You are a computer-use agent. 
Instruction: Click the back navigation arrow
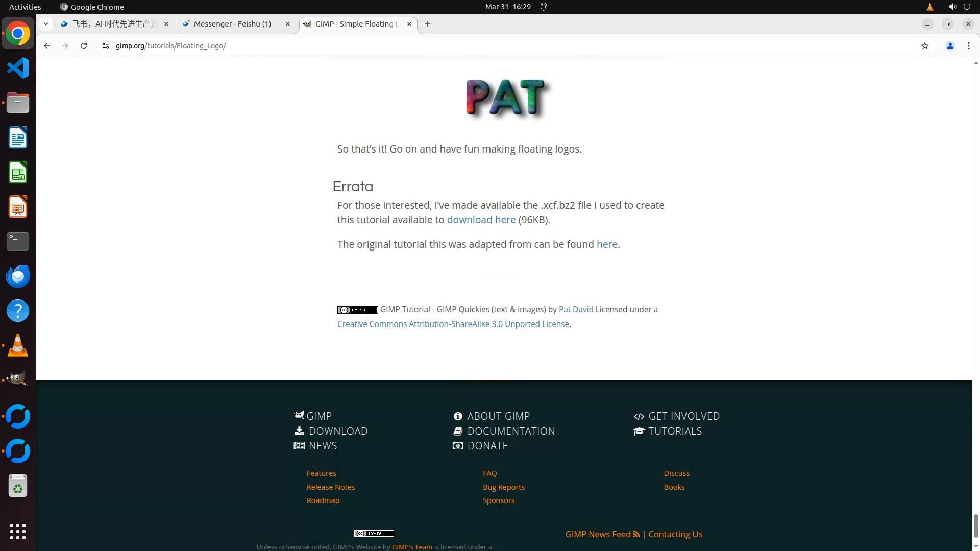[47, 46]
